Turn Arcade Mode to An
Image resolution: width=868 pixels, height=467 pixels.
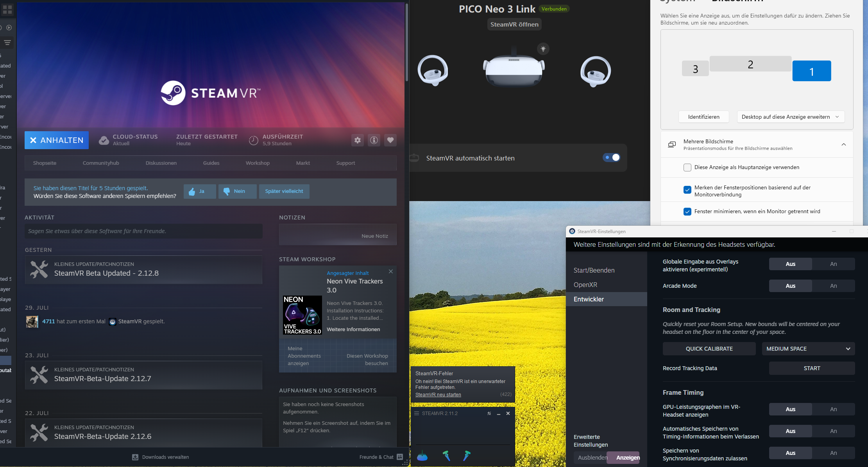tap(833, 286)
